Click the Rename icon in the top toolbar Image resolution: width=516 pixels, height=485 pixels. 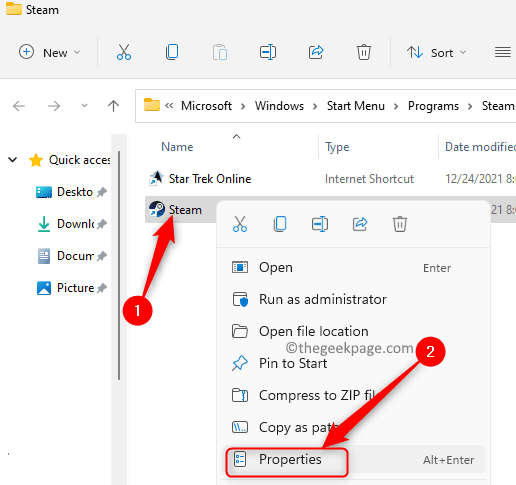point(268,52)
